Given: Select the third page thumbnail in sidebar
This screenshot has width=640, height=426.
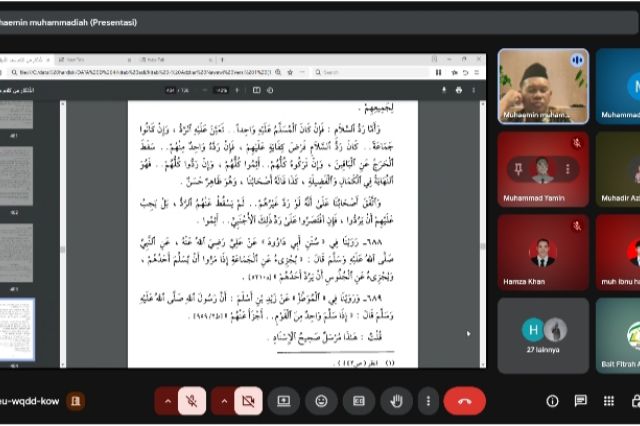Looking at the screenshot, I should pyautogui.click(x=16, y=253).
